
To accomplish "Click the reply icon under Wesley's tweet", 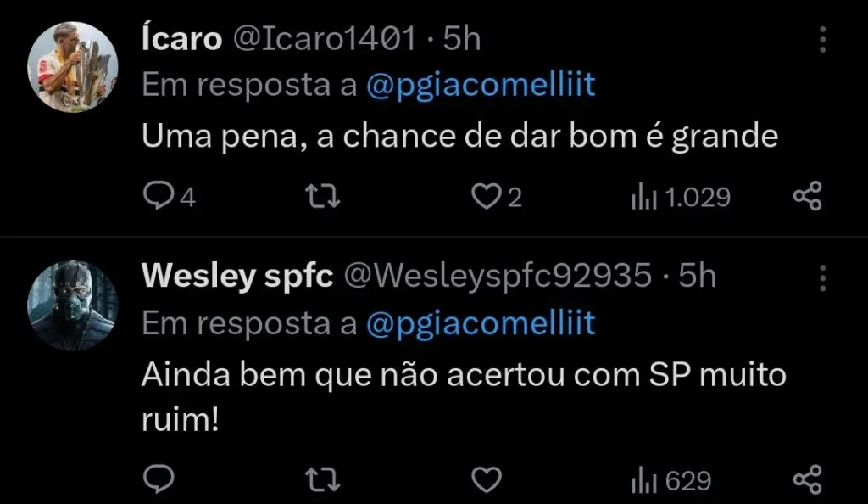I will coord(161,478).
